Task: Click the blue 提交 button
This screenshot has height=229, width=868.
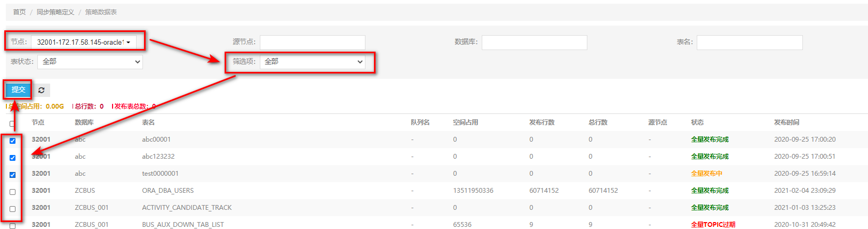Action: pyautogui.click(x=19, y=90)
